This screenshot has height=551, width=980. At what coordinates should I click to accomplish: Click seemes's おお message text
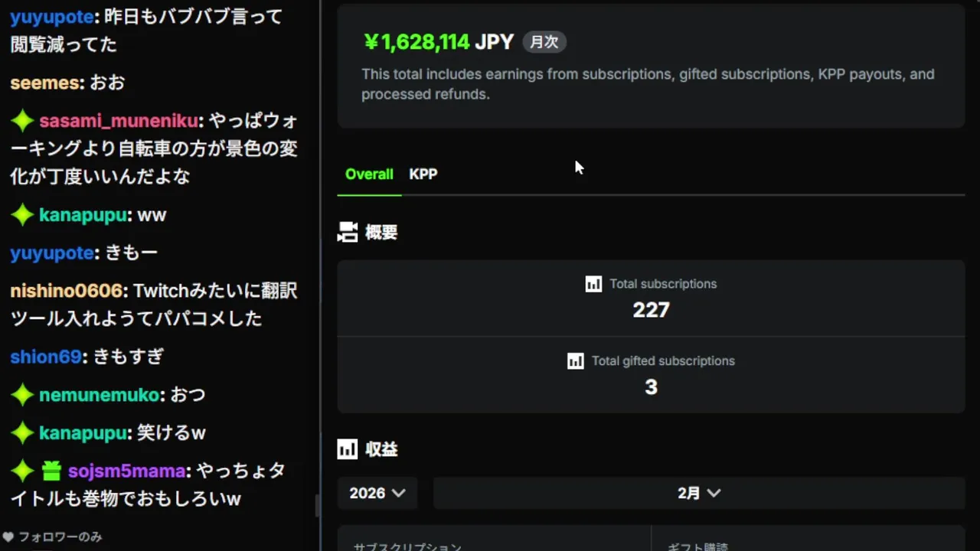[x=107, y=83]
